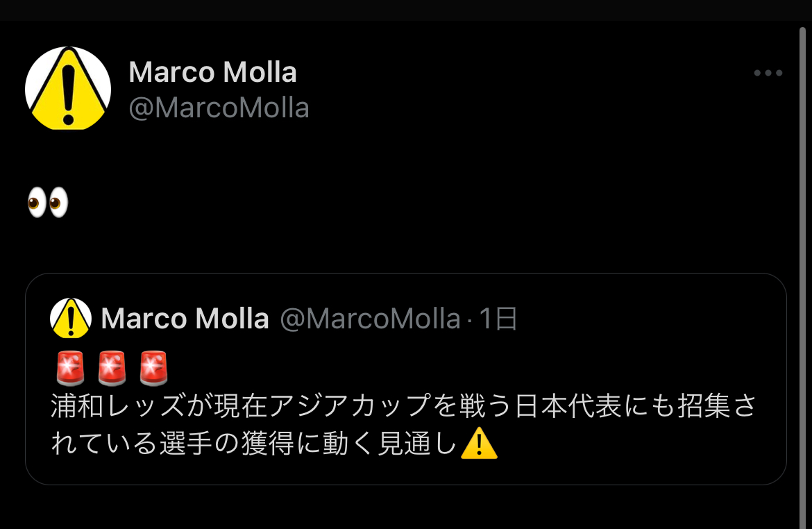Click the eyes emoji in the tweet body

click(x=48, y=202)
